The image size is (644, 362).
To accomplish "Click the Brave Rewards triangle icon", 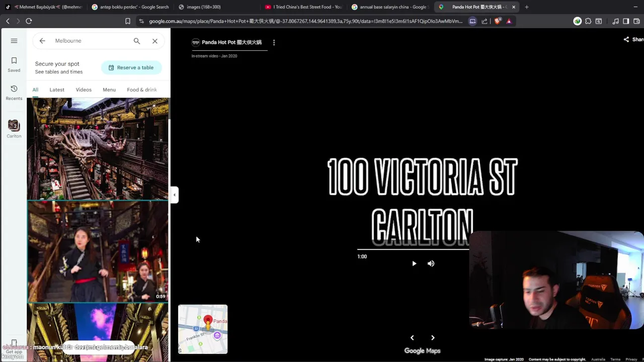I will (509, 21).
